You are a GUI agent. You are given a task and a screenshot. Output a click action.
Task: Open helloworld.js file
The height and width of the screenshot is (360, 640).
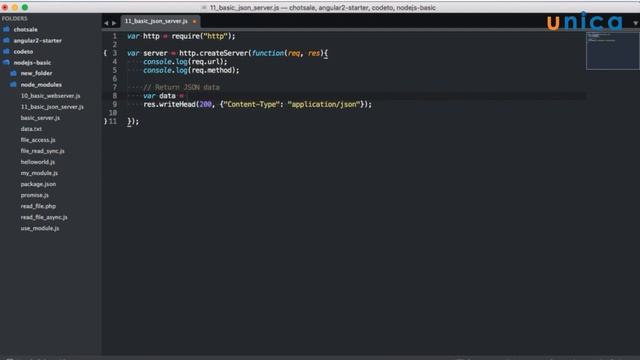click(38, 162)
